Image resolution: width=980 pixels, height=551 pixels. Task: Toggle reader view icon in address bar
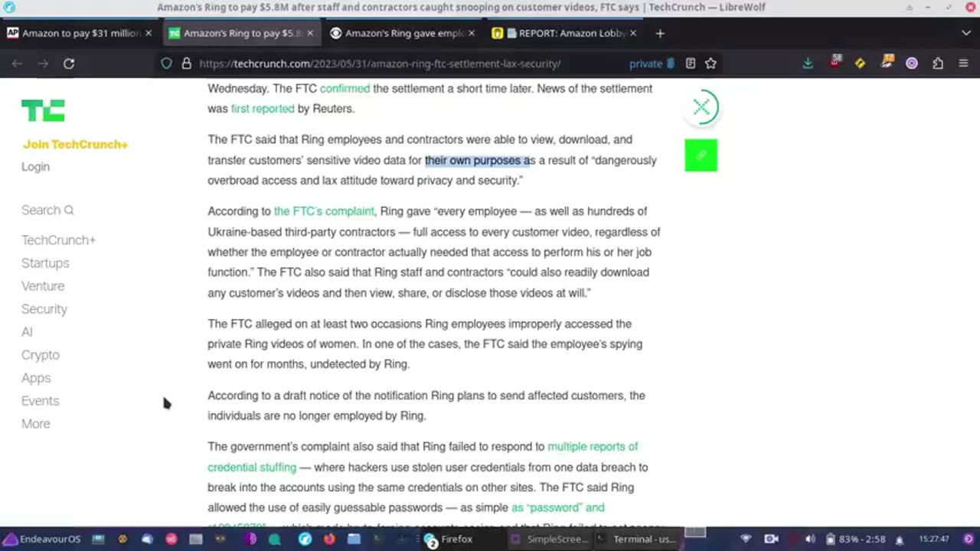(691, 64)
